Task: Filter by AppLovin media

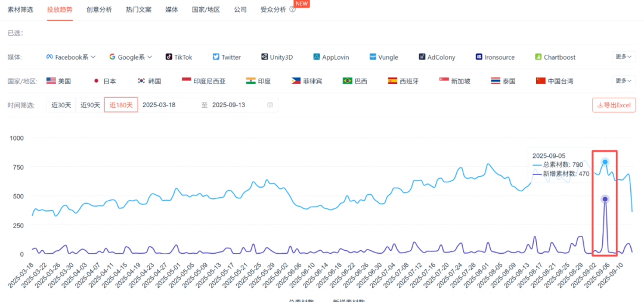Action: point(331,57)
